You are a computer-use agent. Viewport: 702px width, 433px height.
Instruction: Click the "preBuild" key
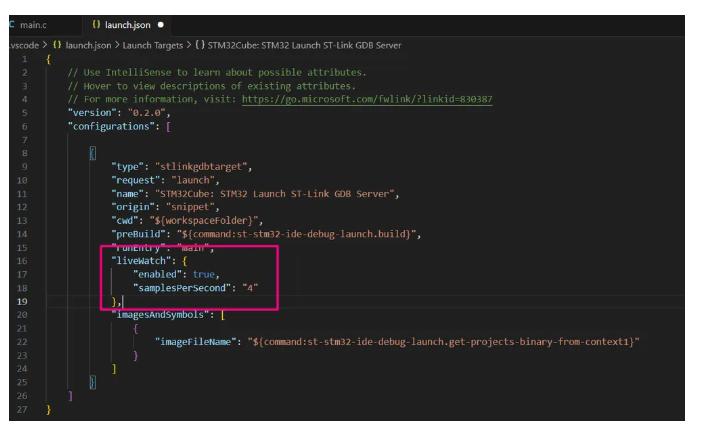[x=138, y=234]
